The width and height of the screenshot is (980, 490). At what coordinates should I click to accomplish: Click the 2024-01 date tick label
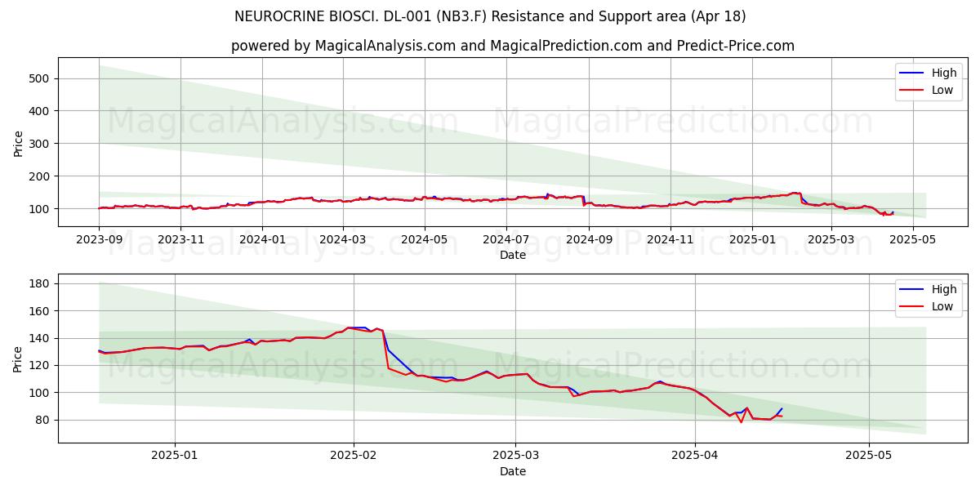[x=262, y=239]
